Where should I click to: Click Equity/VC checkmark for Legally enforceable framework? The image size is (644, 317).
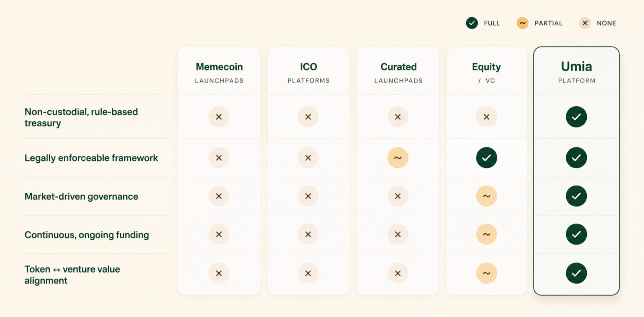point(487,158)
